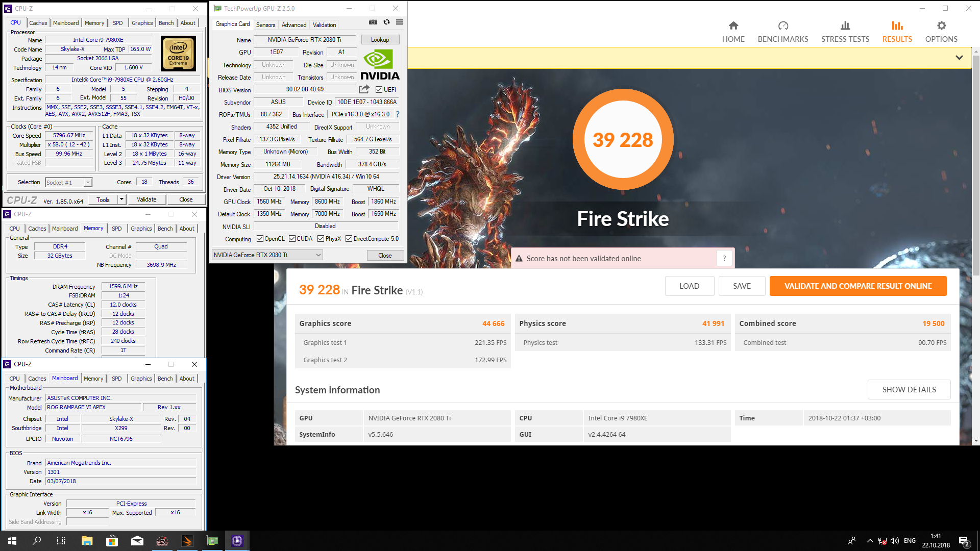The width and height of the screenshot is (980, 551).
Task: Open the CPU-Z Tools dropdown arrow
Action: click(x=121, y=199)
